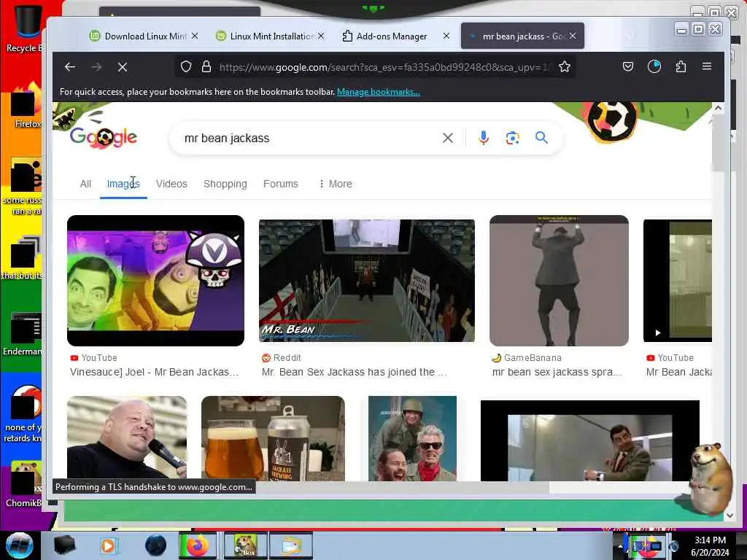Open the Mr Bean driving video thumbnail
747x560 pixels.
click(589, 440)
